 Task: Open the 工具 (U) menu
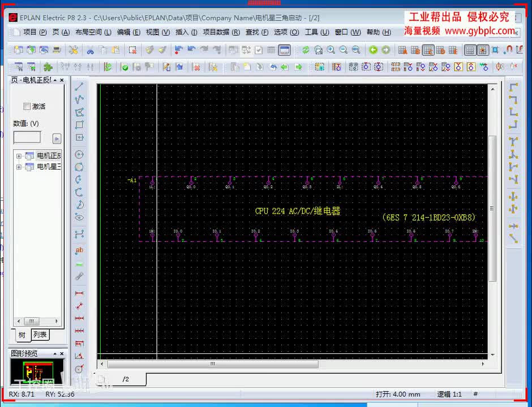click(317, 32)
